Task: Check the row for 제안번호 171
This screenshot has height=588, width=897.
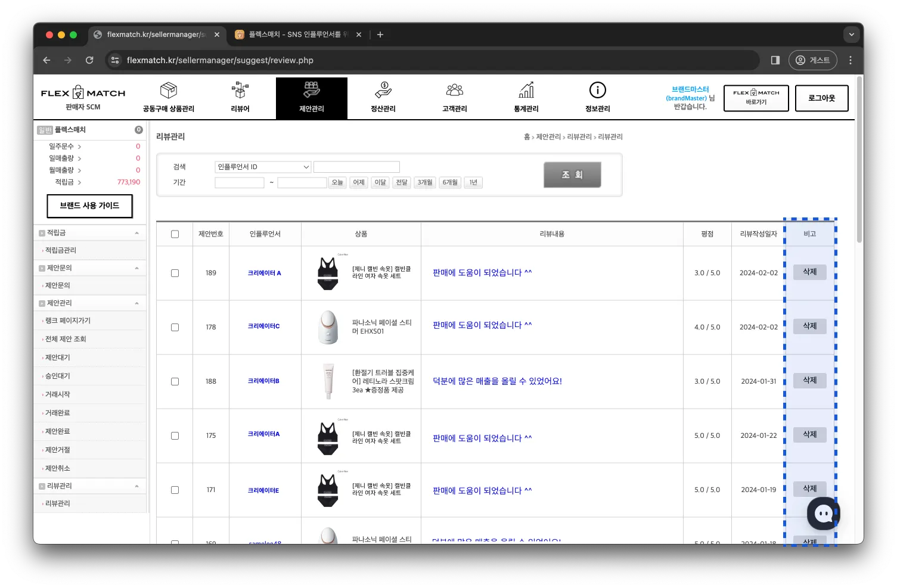Action: [x=175, y=490]
